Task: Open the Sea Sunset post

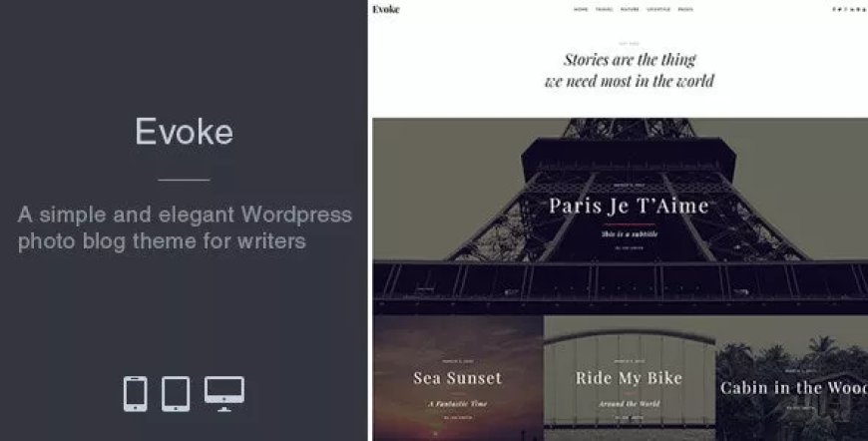Action: point(457,378)
